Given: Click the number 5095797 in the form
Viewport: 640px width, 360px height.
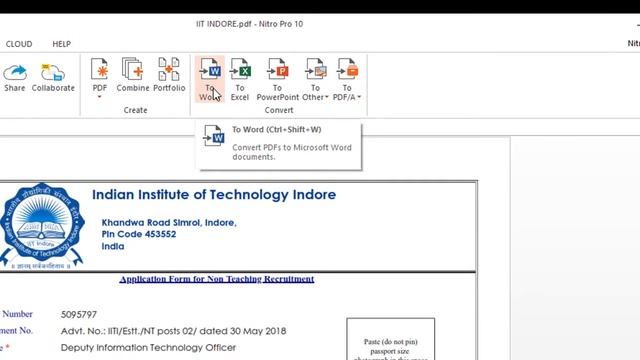Looking at the screenshot, I should [79, 315].
